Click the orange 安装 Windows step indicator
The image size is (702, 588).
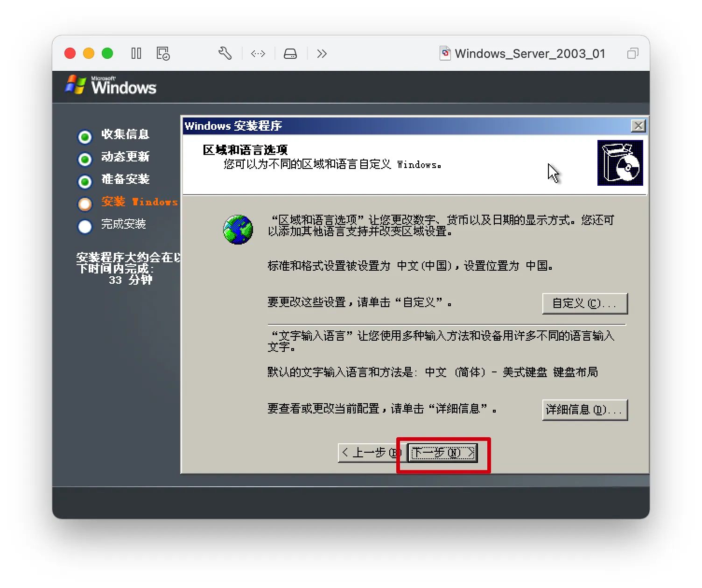[x=85, y=204]
